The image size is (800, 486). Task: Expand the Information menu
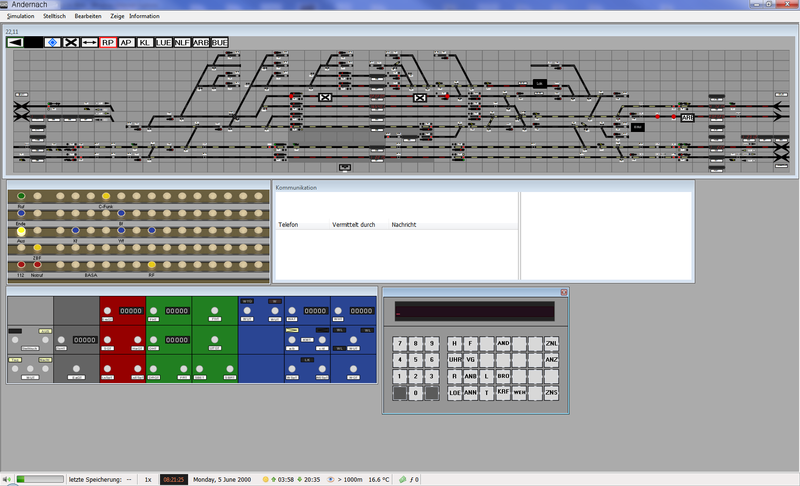(x=144, y=16)
